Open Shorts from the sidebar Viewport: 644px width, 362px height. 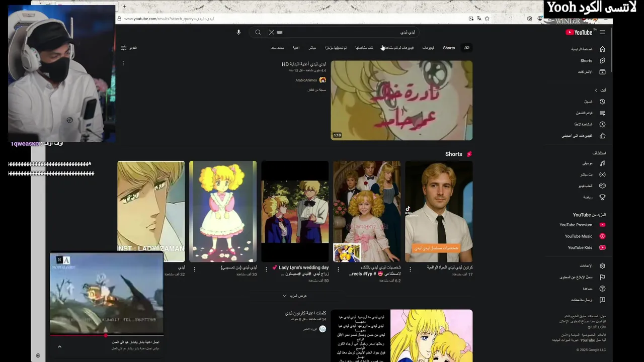point(593,60)
